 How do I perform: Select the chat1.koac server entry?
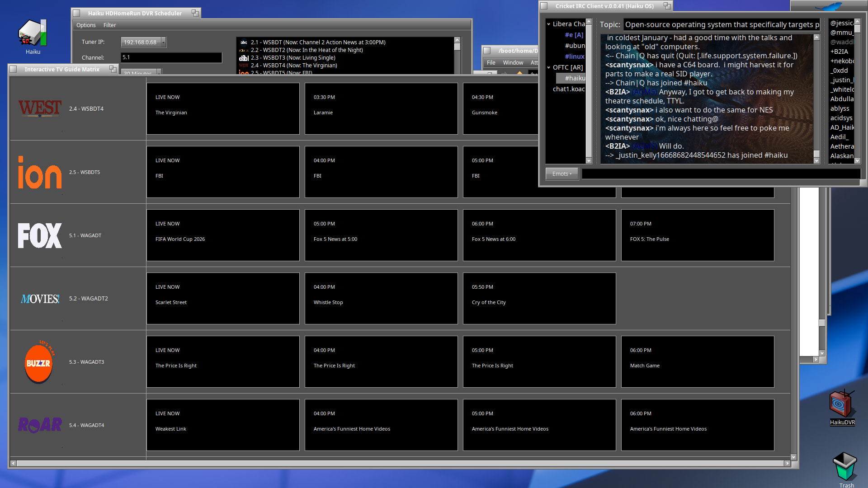coord(569,89)
